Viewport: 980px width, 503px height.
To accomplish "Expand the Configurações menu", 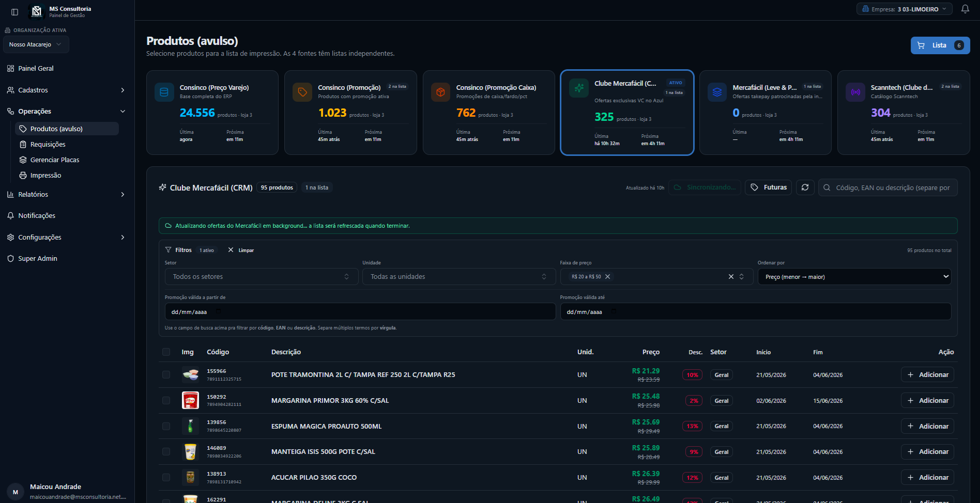I will click(67, 237).
